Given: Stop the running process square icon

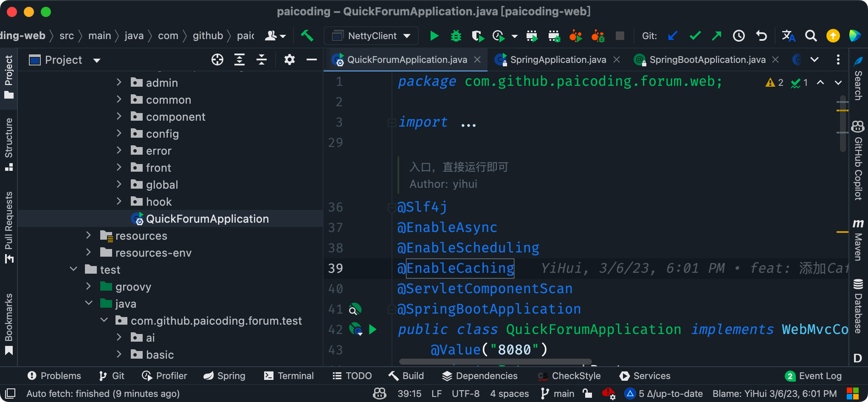Looking at the screenshot, I should [620, 36].
